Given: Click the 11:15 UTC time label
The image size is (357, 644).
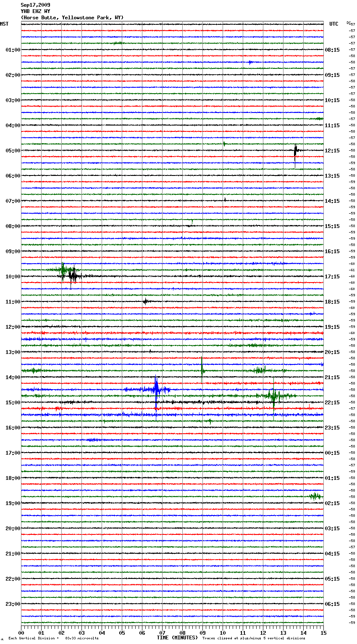Looking at the screenshot, I should [332, 126].
